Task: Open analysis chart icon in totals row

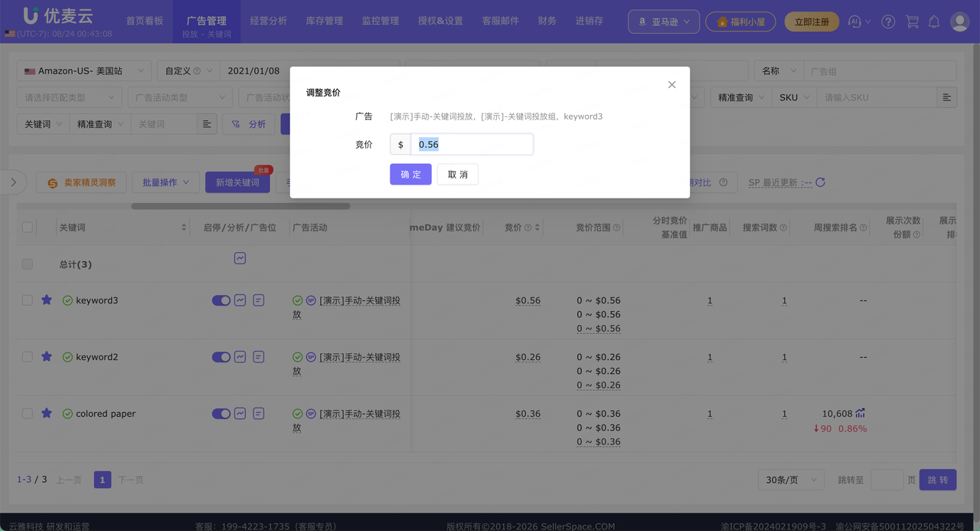Action: tap(240, 258)
